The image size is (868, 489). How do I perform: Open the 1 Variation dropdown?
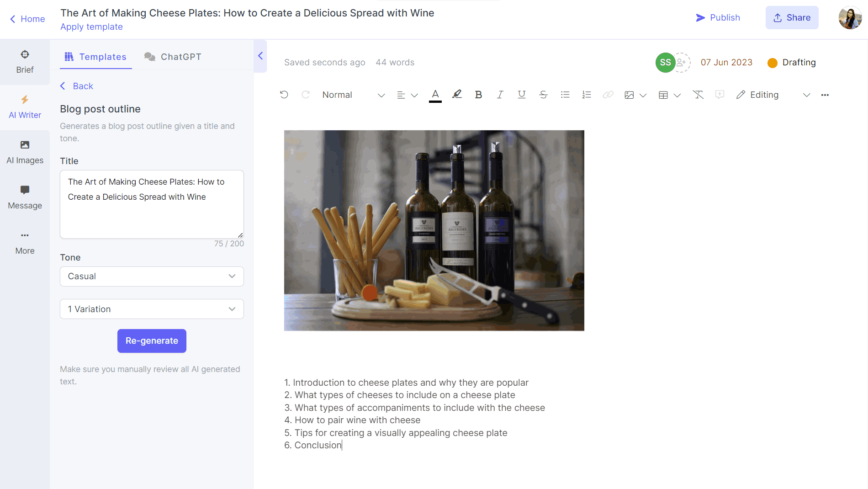152,309
